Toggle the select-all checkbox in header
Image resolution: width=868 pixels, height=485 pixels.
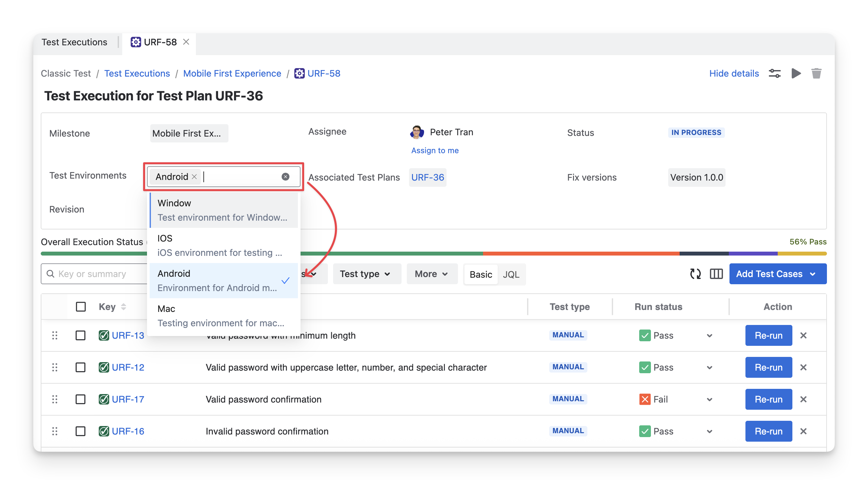coord(81,307)
